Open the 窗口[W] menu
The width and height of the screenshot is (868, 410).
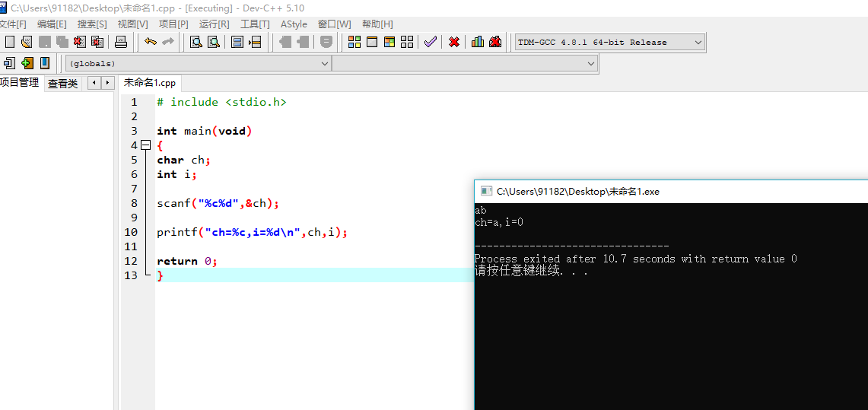coord(335,24)
